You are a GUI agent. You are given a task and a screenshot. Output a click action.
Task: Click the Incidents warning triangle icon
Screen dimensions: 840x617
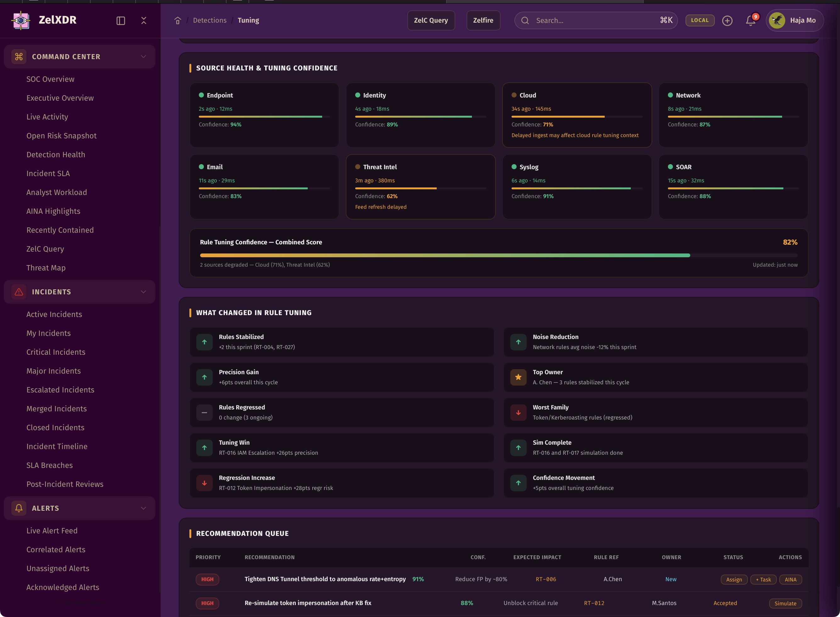click(19, 292)
